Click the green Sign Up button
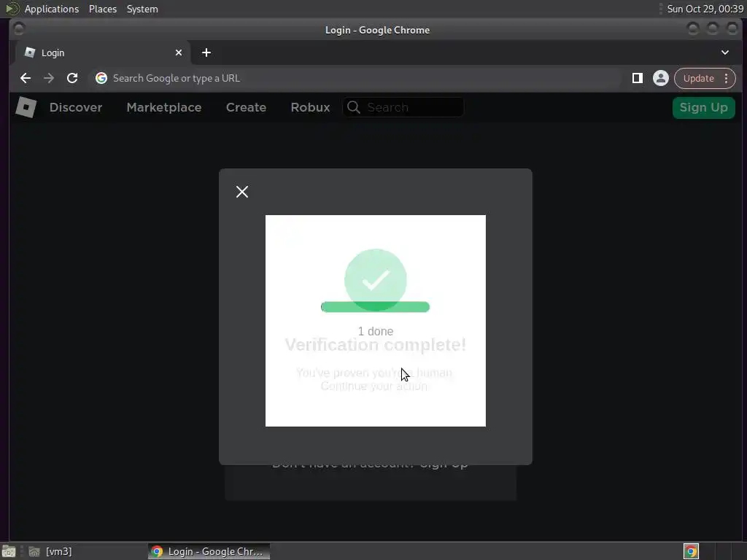This screenshot has width=747, height=560. 703,108
